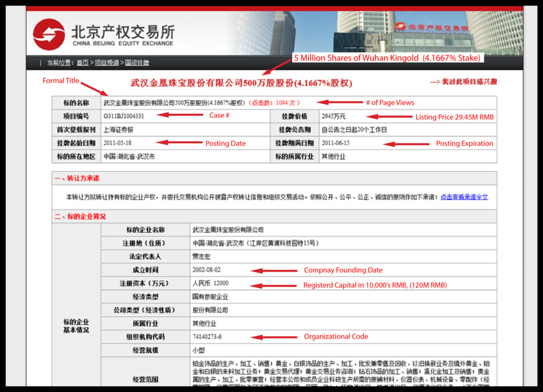Image resolution: width=543 pixels, height=392 pixels.
Task: Click the 标的名称 row label
Action: pos(76,103)
